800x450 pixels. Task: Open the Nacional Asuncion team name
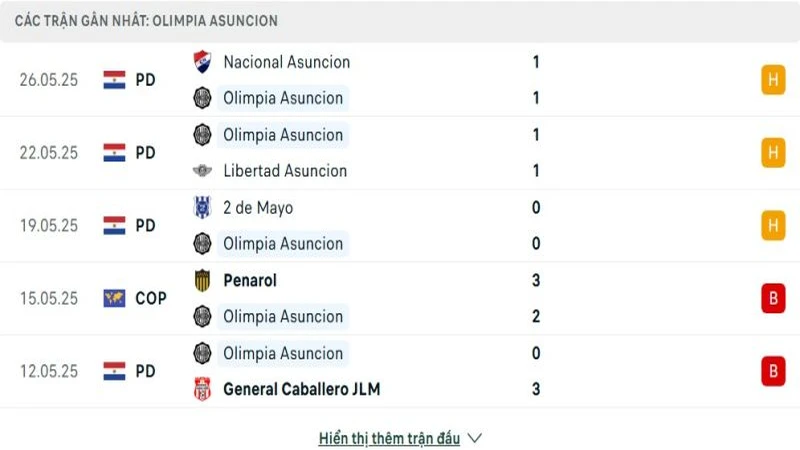286,62
